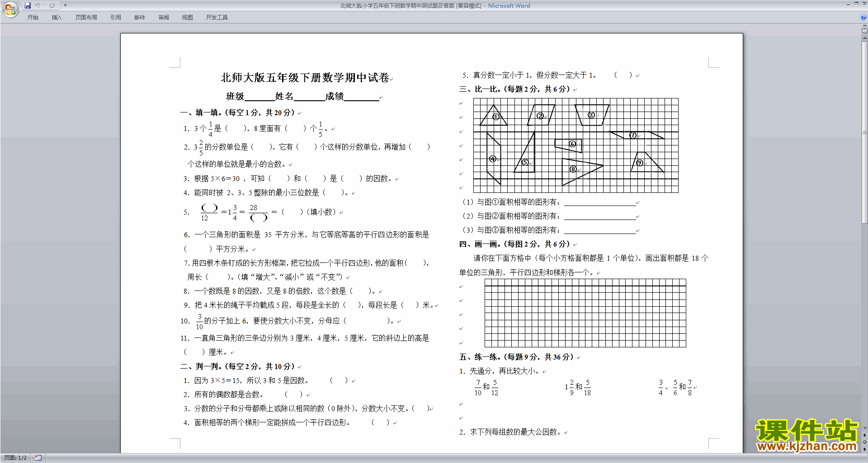Expand Customize Quick Access Toolbar dropdown
The height and width of the screenshot is (463, 868).
66,5
